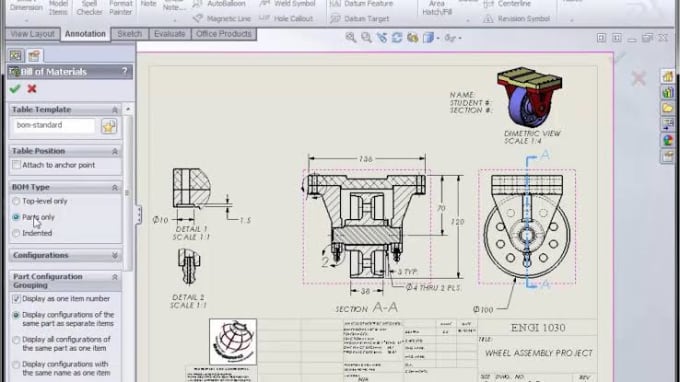Open File Explorer folder icon in task pane
Screen dimensions: 680x382
(667, 108)
